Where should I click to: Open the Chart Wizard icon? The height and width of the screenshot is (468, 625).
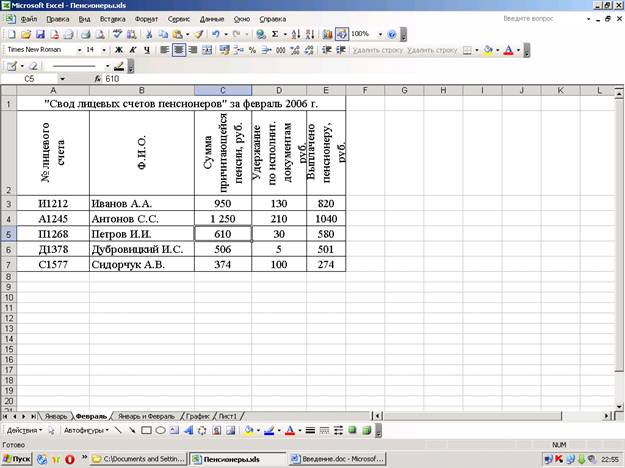tap(327, 34)
